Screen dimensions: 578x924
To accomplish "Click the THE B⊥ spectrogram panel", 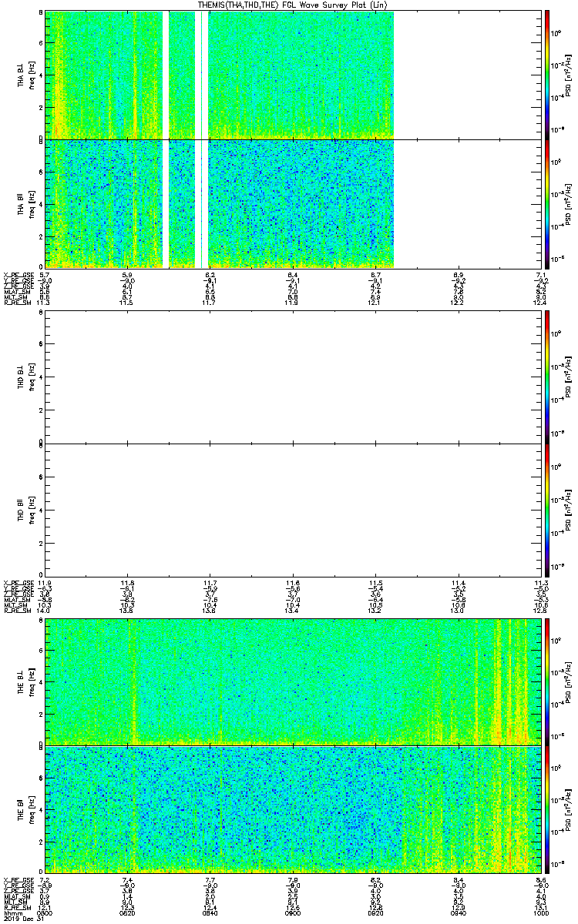I will click(292, 681).
